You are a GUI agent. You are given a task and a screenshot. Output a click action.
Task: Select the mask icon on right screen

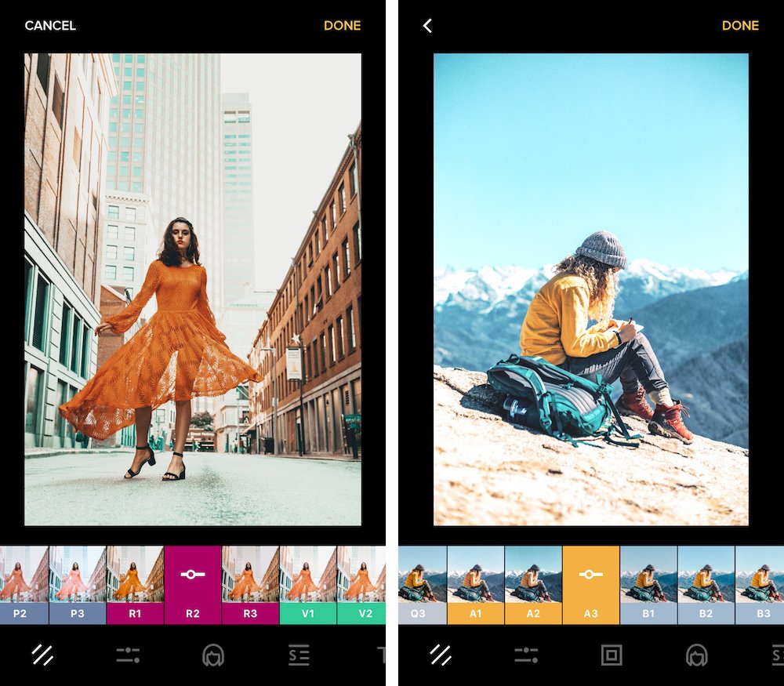click(x=696, y=655)
